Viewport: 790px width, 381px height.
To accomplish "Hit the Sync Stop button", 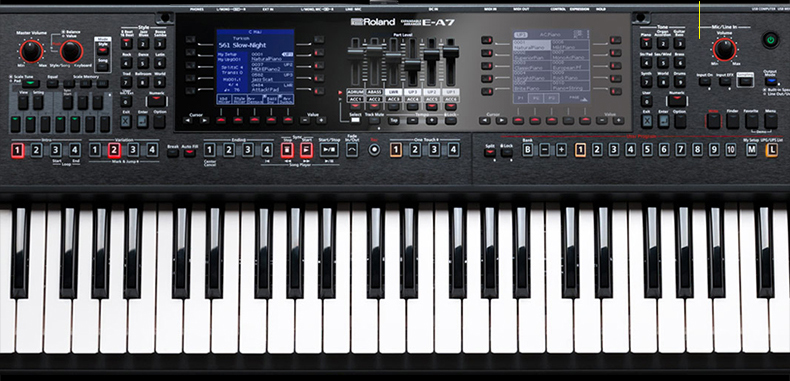I will click(x=287, y=150).
